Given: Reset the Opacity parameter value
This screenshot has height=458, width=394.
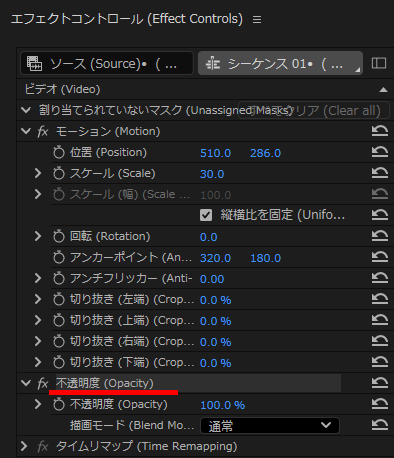Looking at the screenshot, I should (x=380, y=404).
